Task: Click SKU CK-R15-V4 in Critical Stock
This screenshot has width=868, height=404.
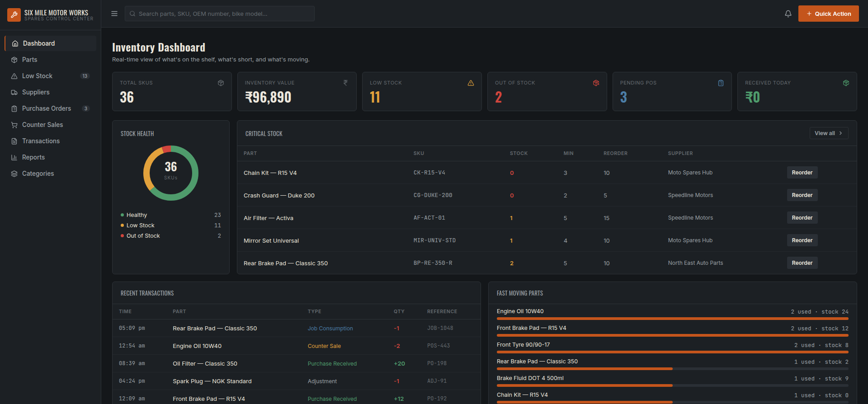Action: pyautogui.click(x=429, y=173)
